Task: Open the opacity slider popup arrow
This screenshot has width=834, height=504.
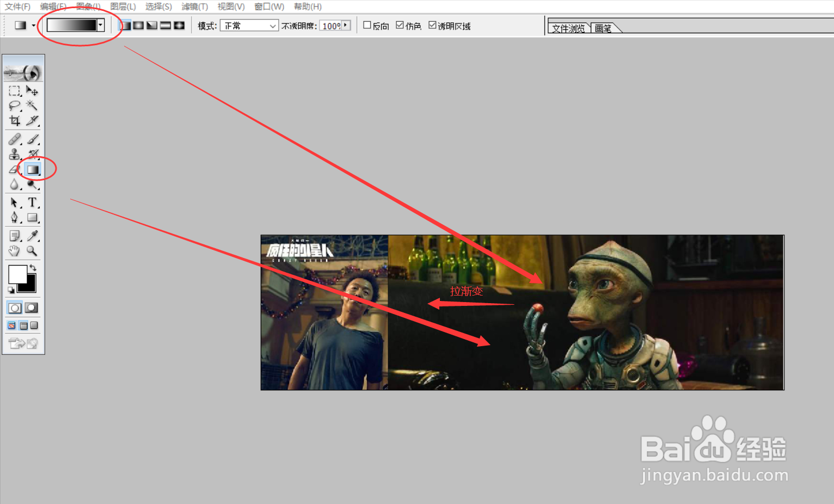Action: pyautogui.click(x=346, y=26)
